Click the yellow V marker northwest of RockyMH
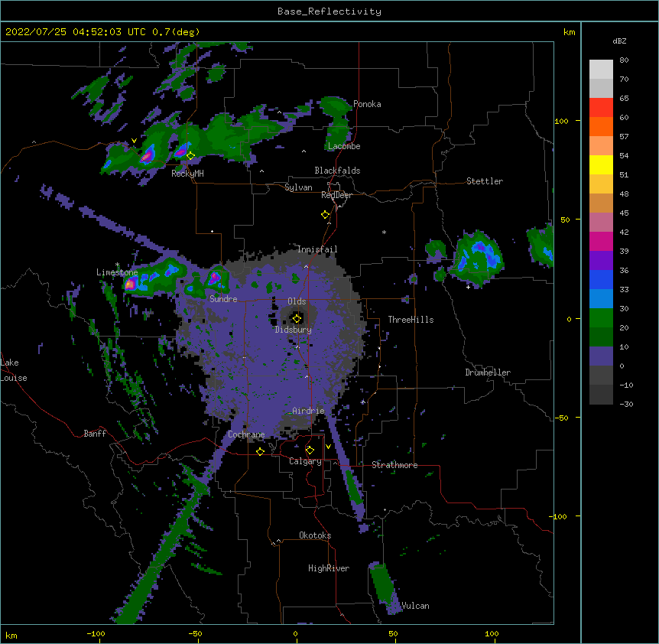 (134, 141)
